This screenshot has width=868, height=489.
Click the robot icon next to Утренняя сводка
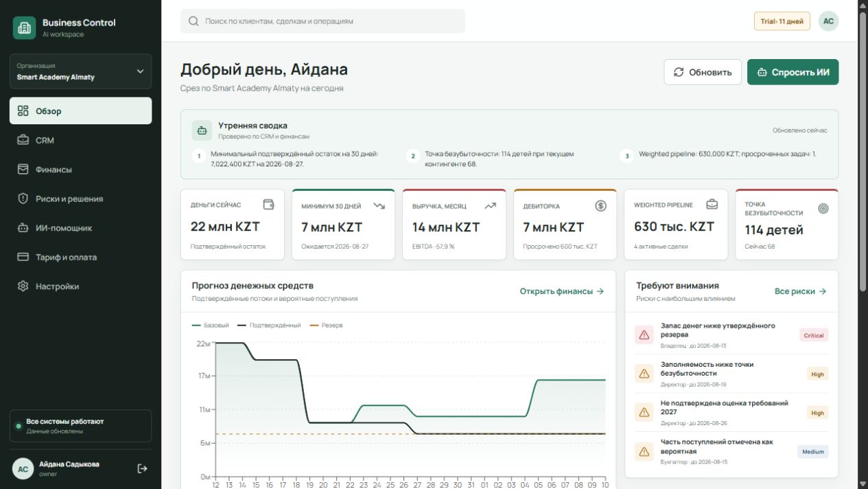(202, 130)
